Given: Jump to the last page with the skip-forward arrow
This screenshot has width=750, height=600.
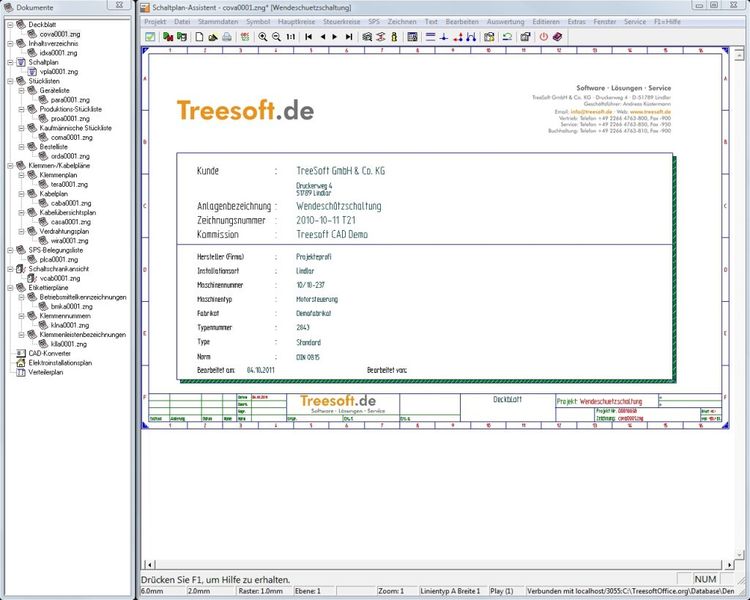Looking at the screenshot, I should click(x=349, y=37).
